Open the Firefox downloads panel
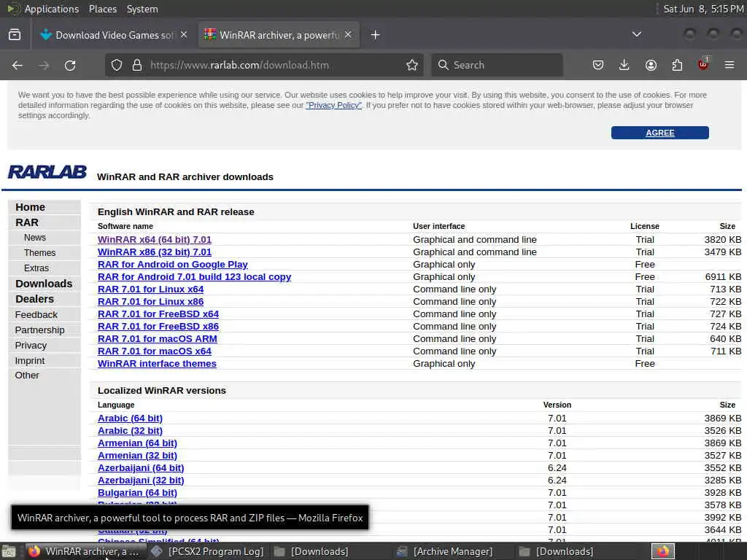 click(x=624, y=65)
